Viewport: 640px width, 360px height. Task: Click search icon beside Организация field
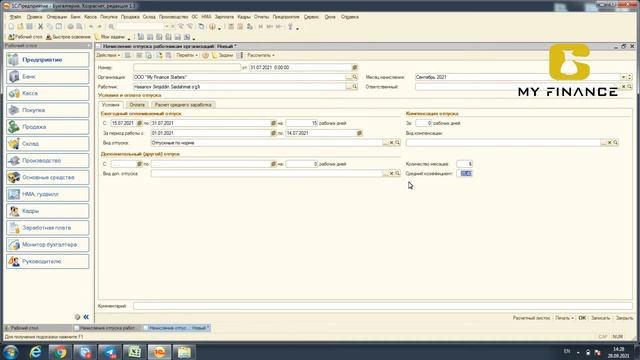[355, 77]
